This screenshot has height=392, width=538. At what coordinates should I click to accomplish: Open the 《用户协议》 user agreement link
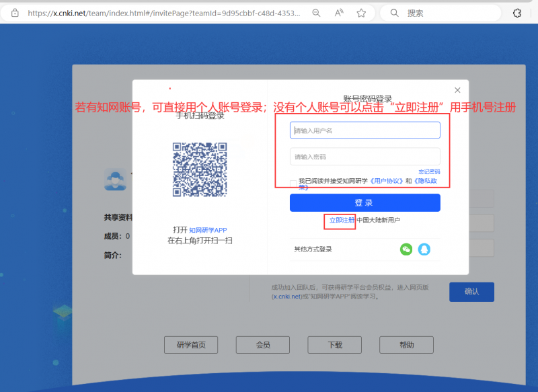pyautogui.click(x=387, y=182)
